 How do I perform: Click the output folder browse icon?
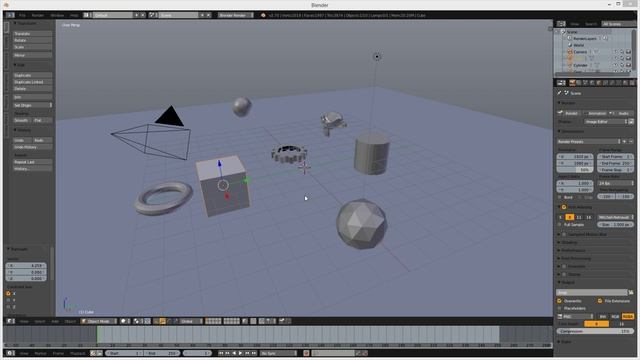tap(631, 292)
